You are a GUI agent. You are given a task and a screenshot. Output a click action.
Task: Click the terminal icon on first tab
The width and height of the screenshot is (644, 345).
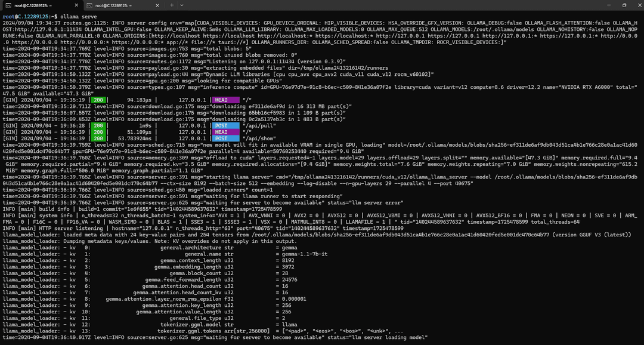7,5
